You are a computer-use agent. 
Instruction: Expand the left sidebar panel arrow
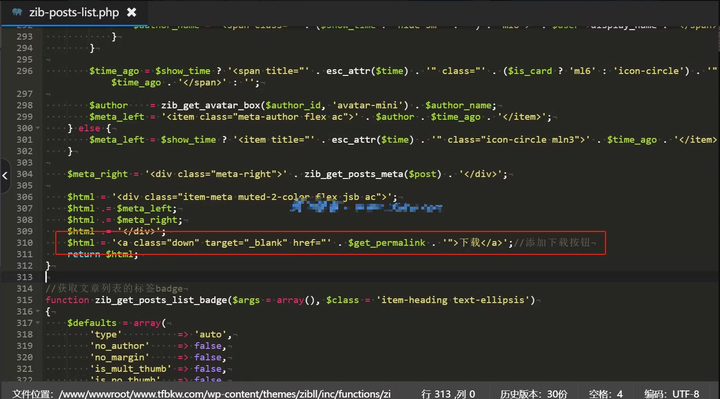pos(5,175)
